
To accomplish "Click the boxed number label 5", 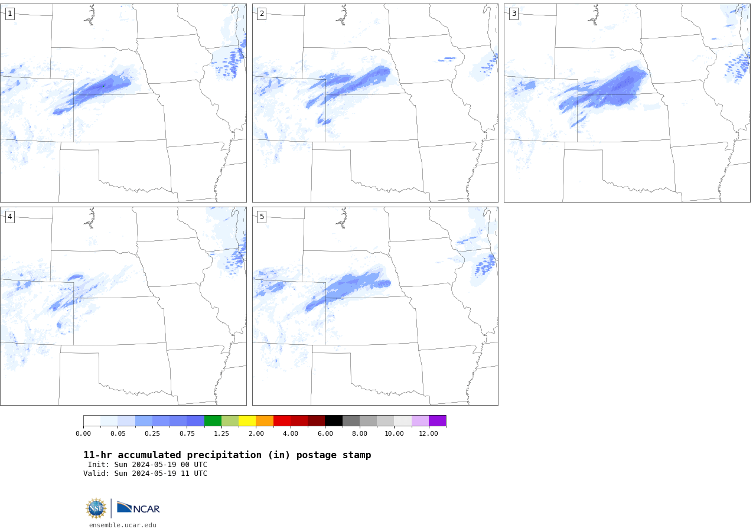I will 262,217.
